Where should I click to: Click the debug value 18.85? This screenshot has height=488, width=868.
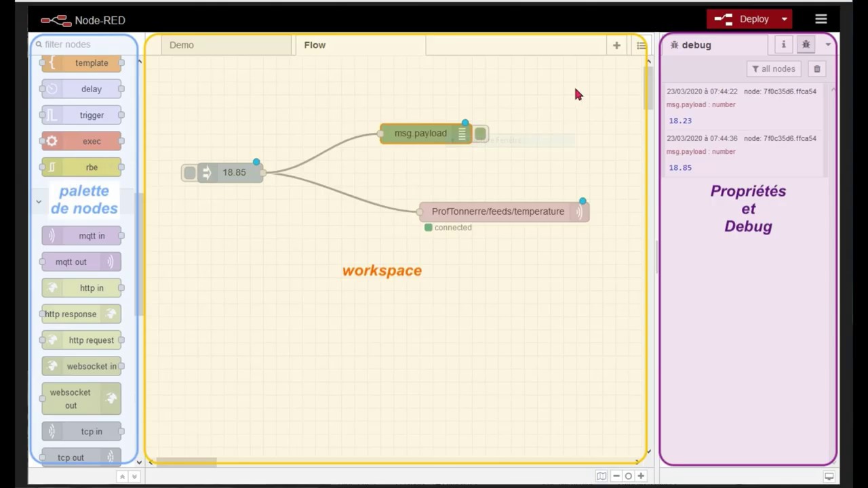680,167
